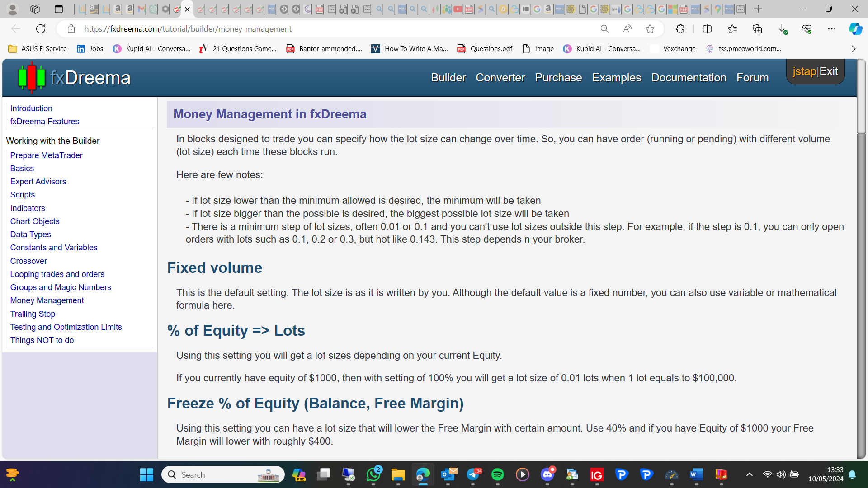Open Microsoft Word from the taskbar
This screenshot has height=488, width=868.
click(x=696, y=474)
